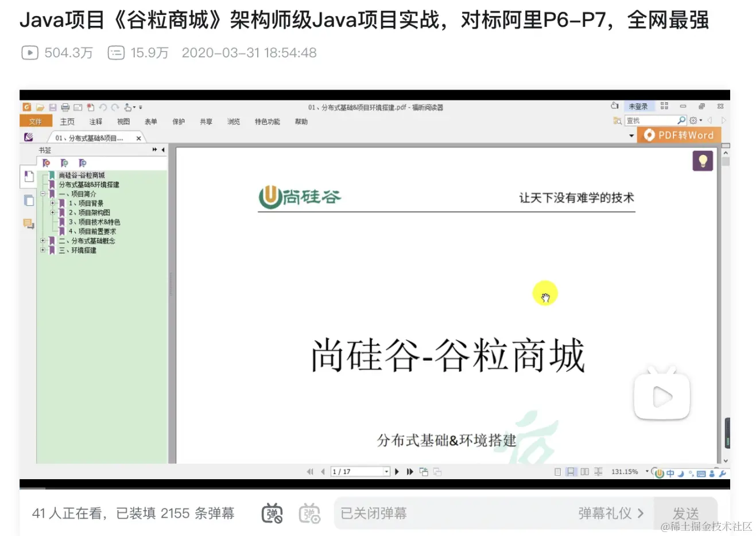
Task: Open the 文件 menu
Action: tap(36, 122)
